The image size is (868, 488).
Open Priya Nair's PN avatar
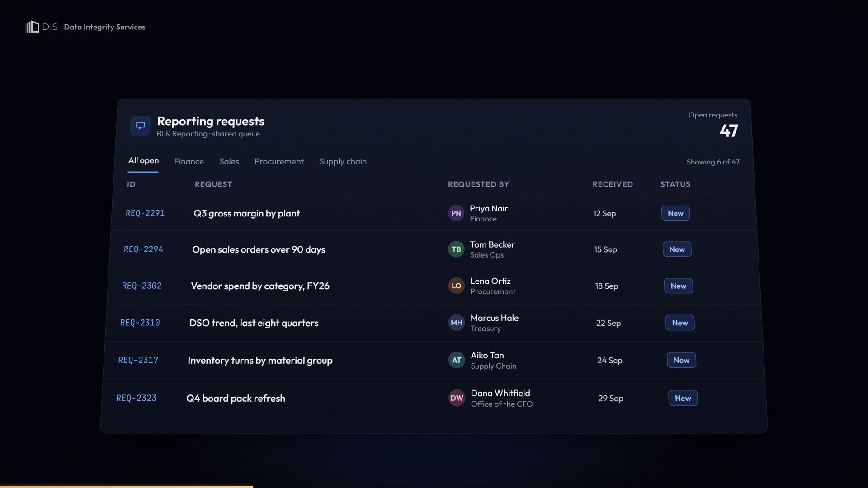tap(456, 213)
